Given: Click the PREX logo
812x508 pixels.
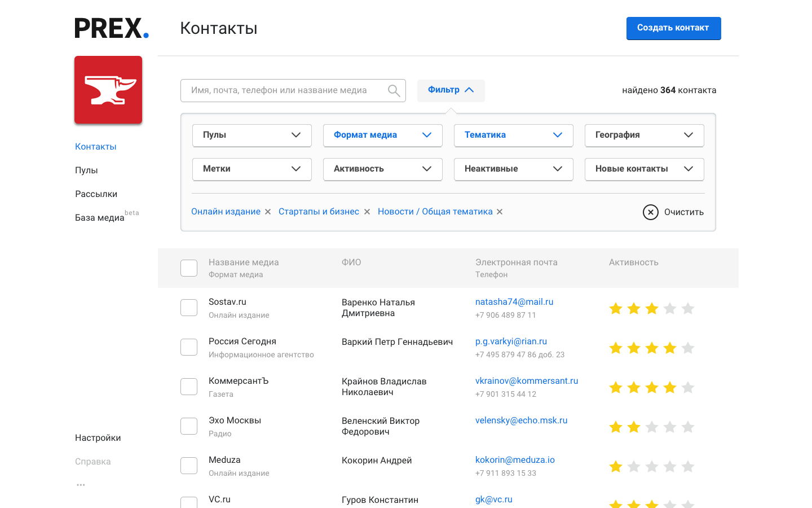Looking at the screenshot, I should click(112, 28).
